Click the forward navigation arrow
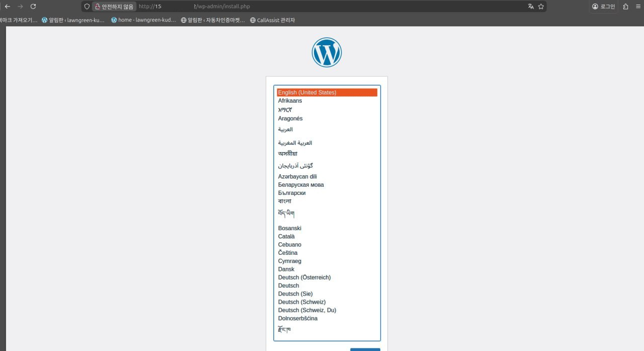This screenshot has width=644, height=351. click(20, 7)
